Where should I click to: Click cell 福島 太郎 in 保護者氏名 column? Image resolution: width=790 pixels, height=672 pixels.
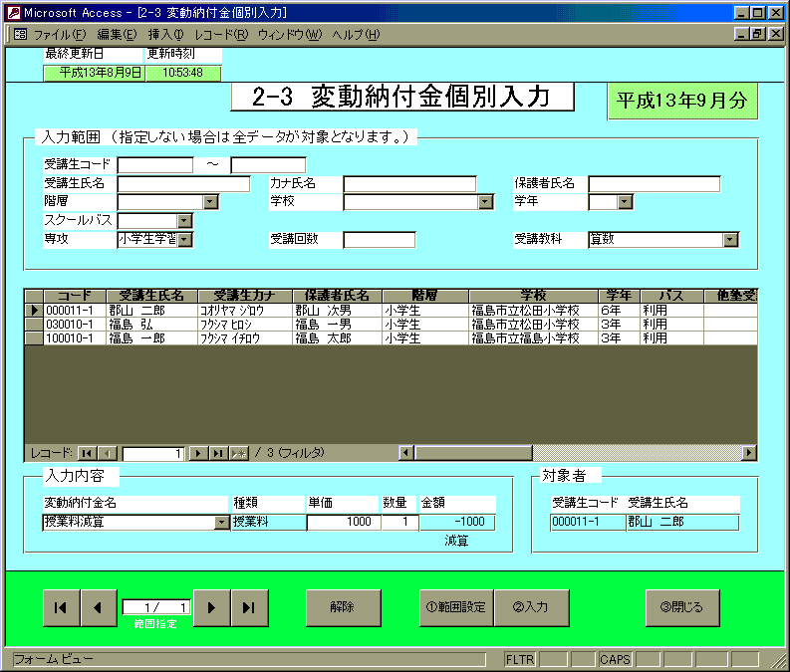point(337,338)
